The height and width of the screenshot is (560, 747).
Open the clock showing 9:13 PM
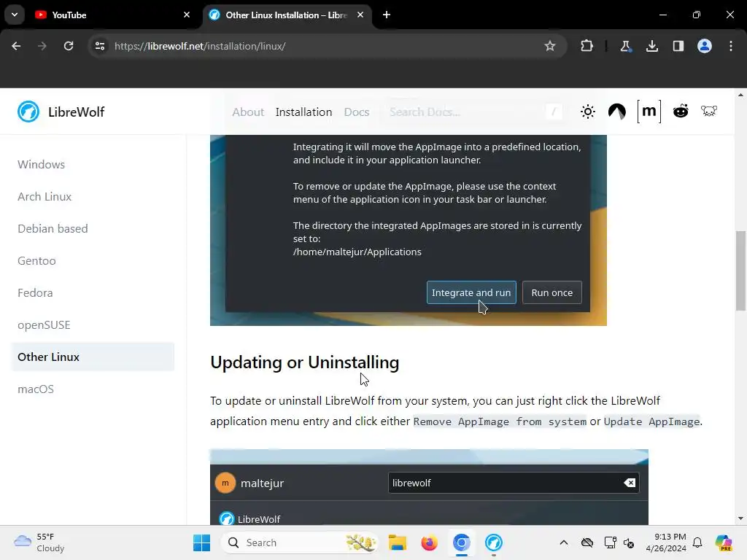[x=666, y=542]
